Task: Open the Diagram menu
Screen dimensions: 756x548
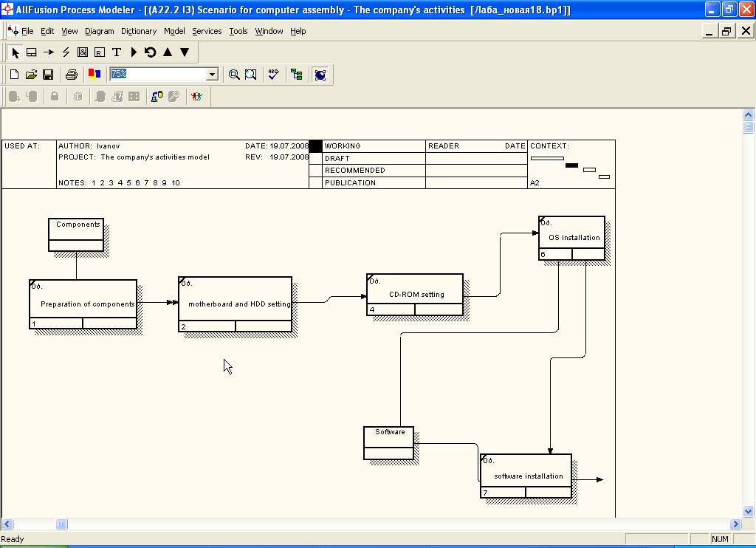Action: coord(100,31)
